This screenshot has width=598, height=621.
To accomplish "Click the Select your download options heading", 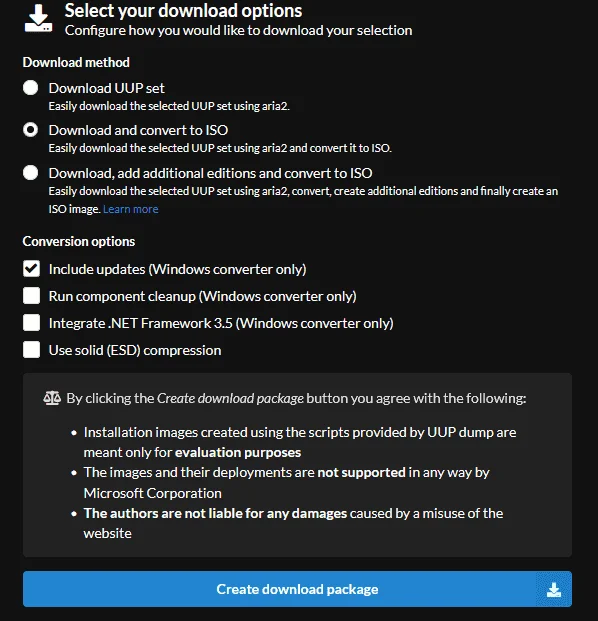I will [x=183, y=11].
